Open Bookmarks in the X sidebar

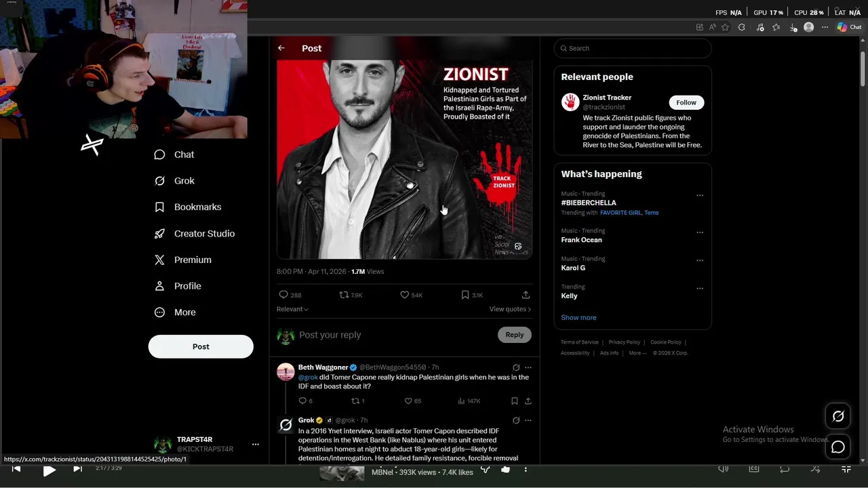188,207
